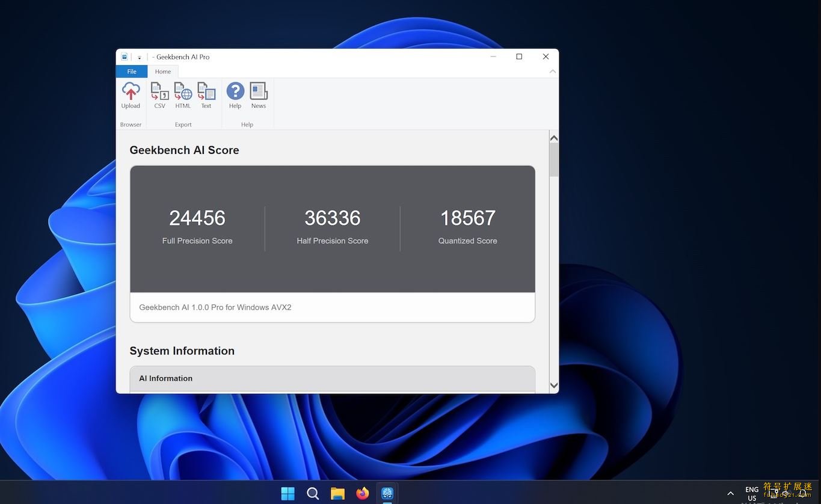821x504 pixels.
Task: Click the AI Information table header
Action: point(333,378)
